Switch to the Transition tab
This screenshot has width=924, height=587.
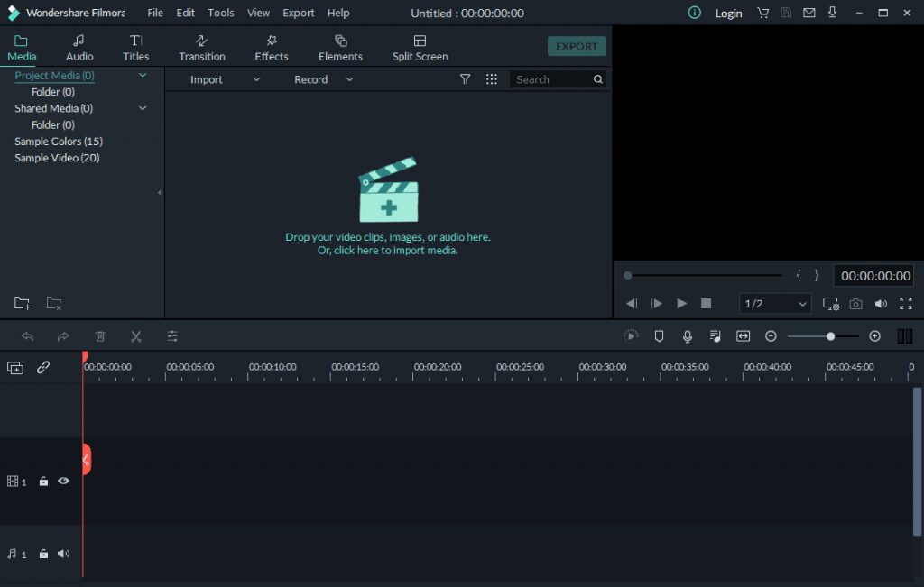201,46
